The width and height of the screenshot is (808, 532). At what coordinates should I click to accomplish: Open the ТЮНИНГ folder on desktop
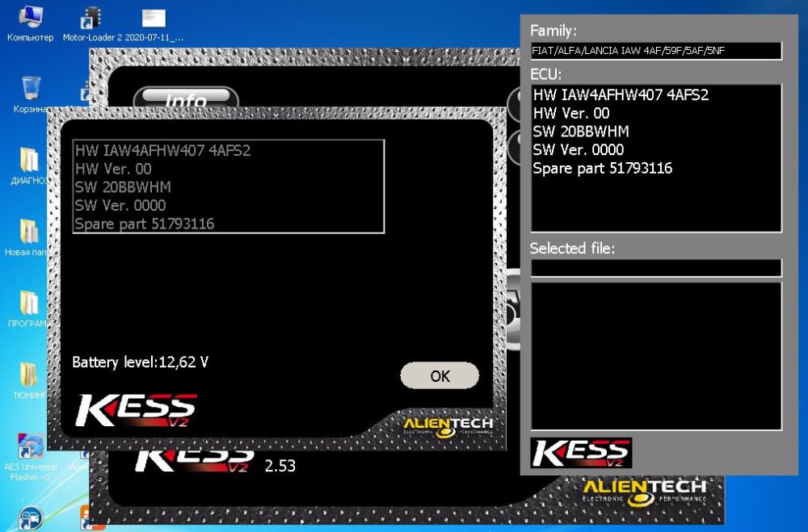point(29,380)
